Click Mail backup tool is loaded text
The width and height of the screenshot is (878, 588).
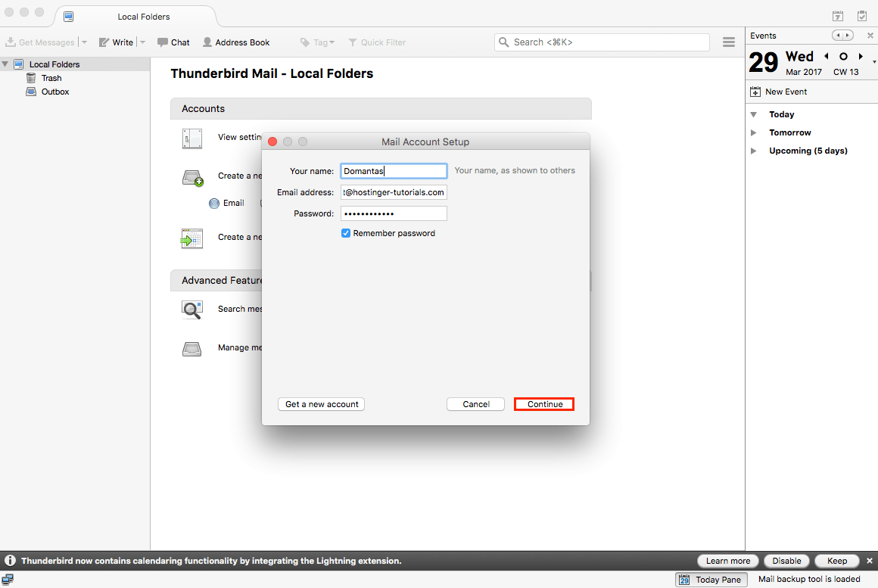tap(809, 579)
